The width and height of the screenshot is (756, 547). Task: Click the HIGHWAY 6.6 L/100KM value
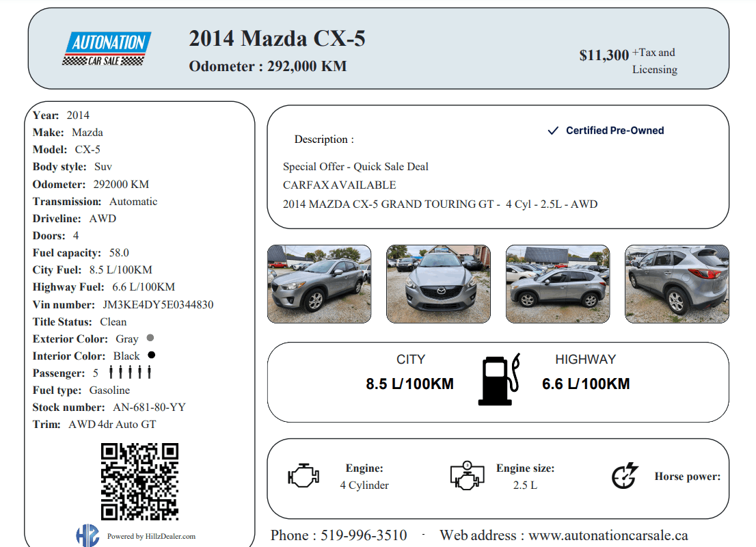point(586,384)
